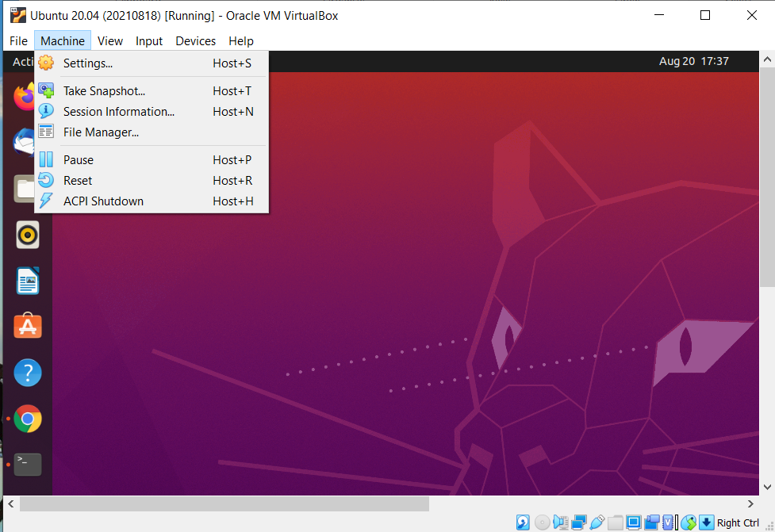The image size is (775, 532).
Task: Pause the virtual machine via menu
Action: pos(152,160)
